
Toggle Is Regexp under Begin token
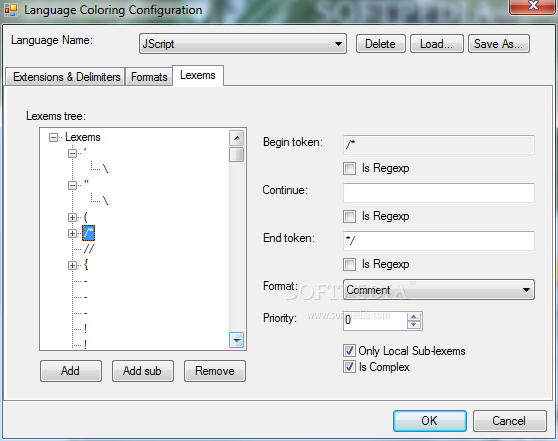pyautogui.click(x=349, y=168)
